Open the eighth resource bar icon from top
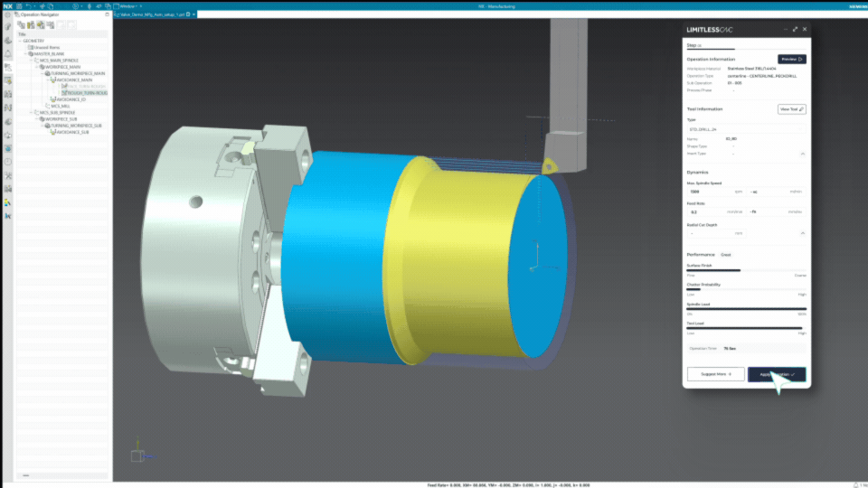Screen dimensions: 868x488 (x=8, y=108)
